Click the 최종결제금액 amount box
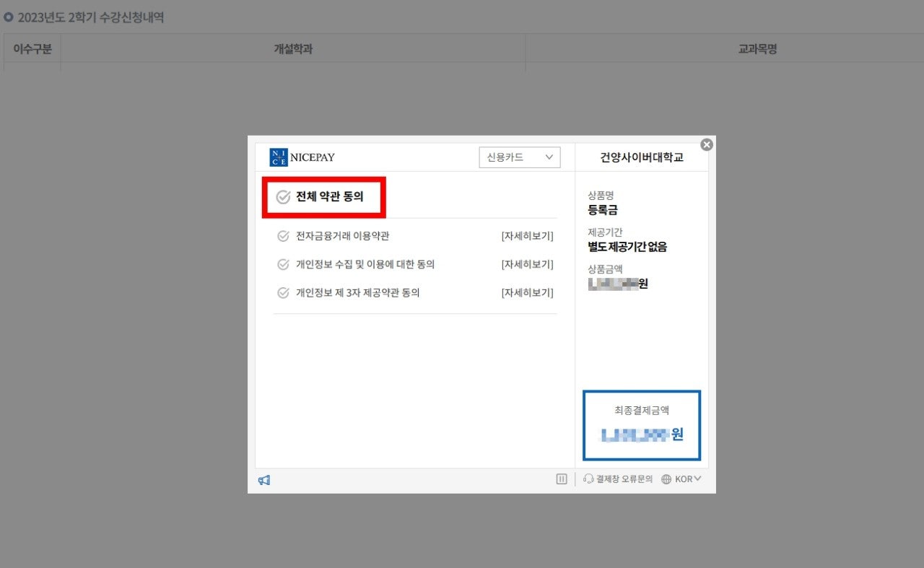 pos(642,425)
